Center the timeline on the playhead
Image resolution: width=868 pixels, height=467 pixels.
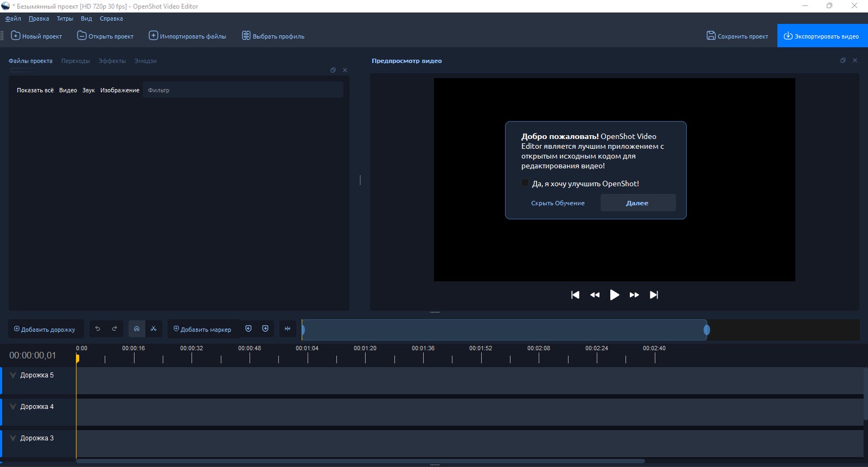coord(288,329)
